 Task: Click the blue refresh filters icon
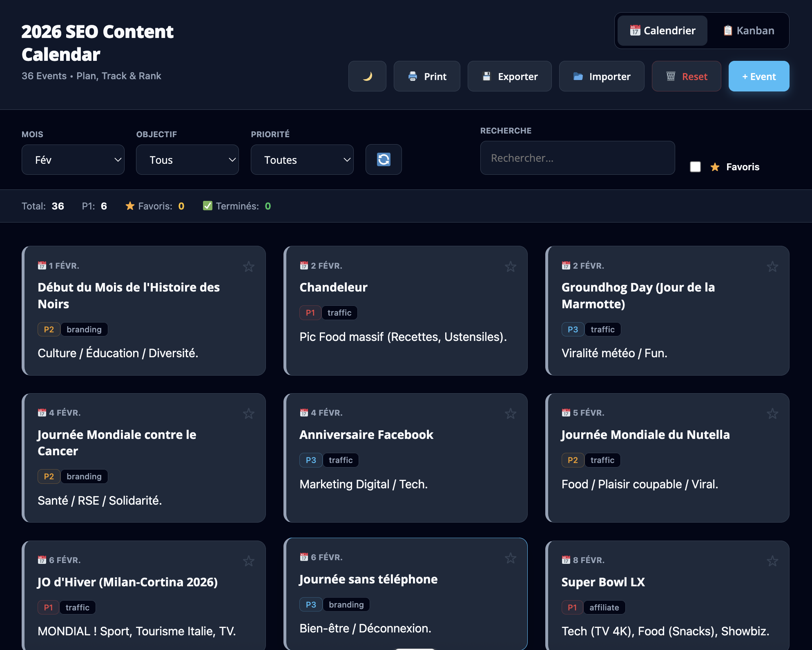pyautogui.click(x=383, y=159)
